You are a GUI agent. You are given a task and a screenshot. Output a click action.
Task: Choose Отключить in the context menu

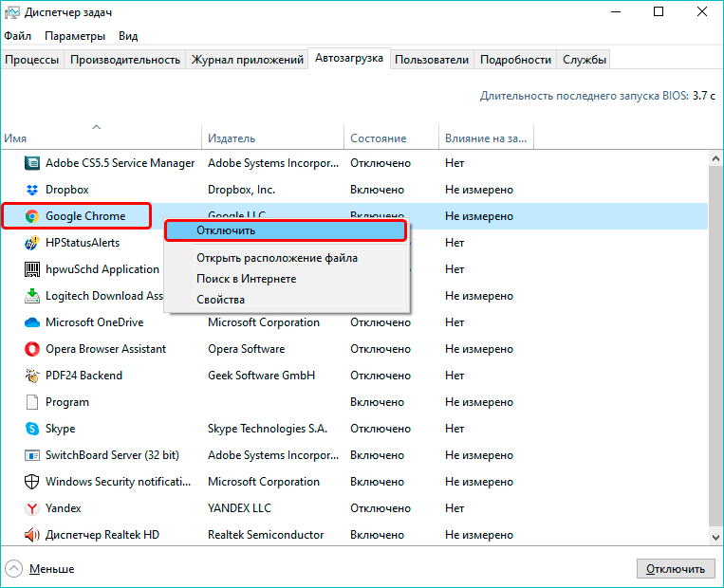click(286, 230)
